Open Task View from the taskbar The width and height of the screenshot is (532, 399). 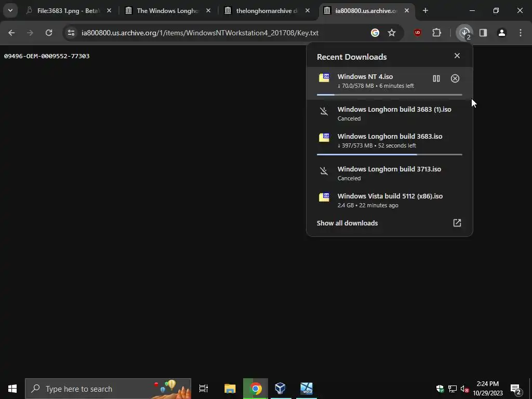(204, 389)
